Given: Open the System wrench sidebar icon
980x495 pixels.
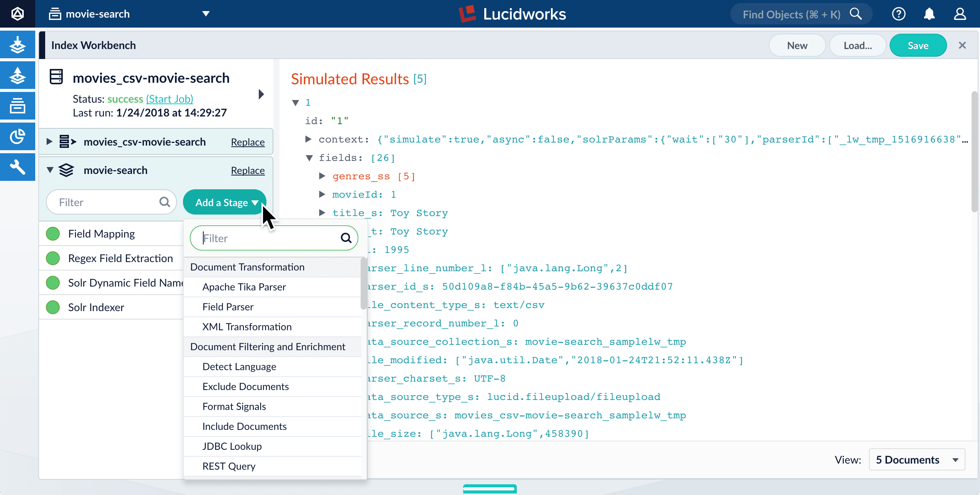Looking at the screenshot, I should click(18, 167).
